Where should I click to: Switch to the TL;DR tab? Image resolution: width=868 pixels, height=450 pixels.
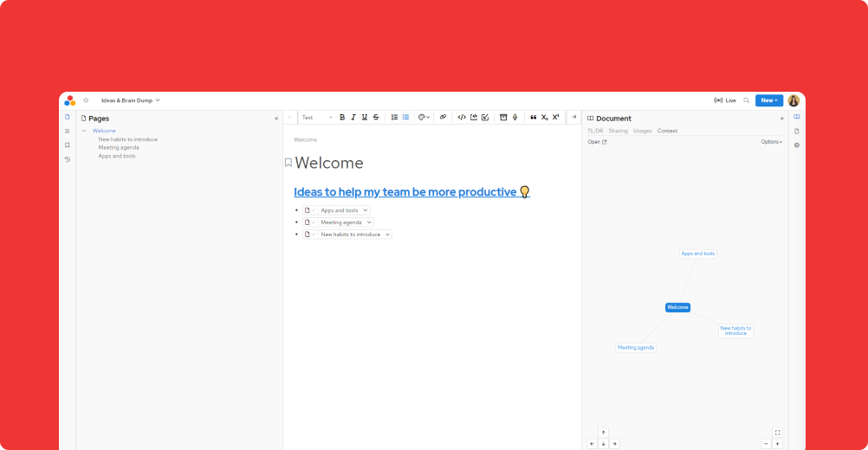[595, 131]
